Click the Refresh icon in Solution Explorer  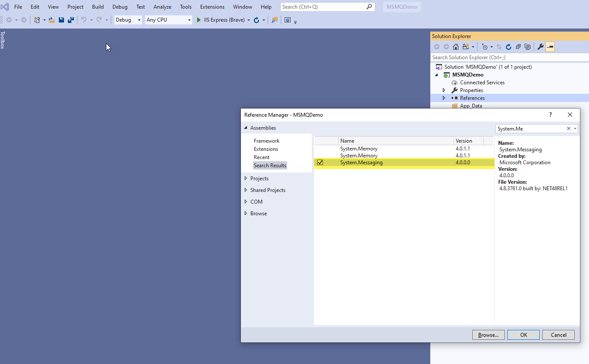click(508, 46)
